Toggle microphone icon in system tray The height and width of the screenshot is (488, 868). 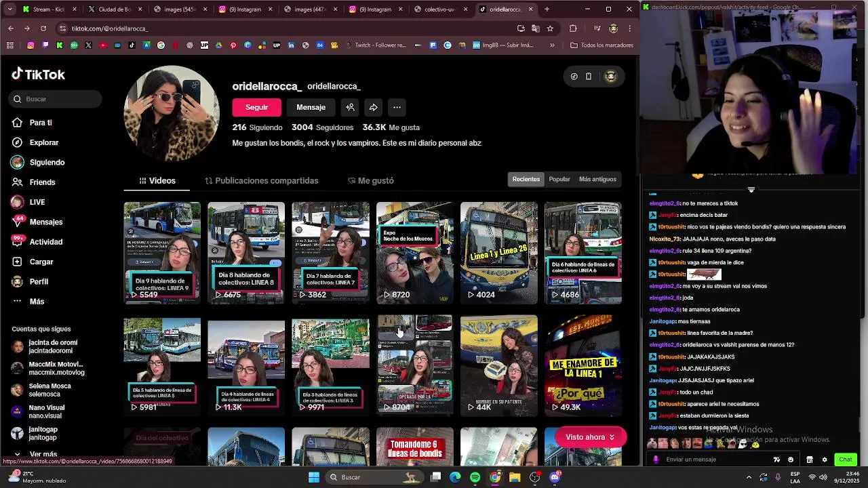[x=778, y=477]
